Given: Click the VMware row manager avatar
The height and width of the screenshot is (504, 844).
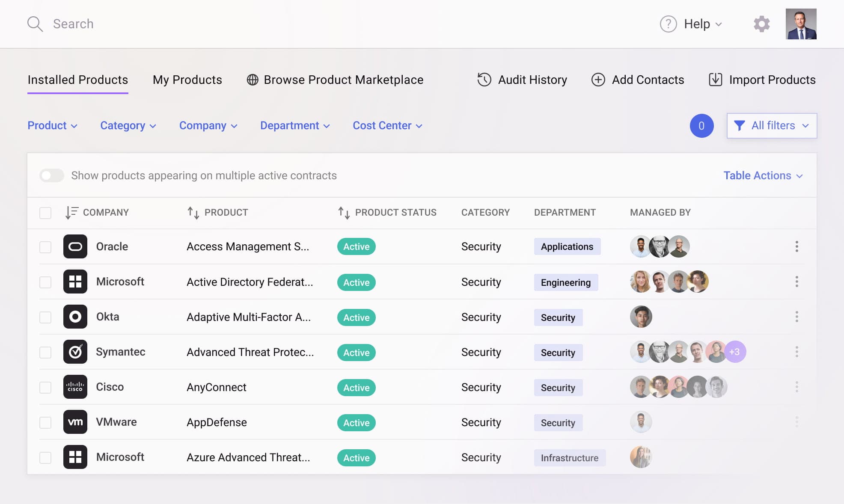Looking at the screenshot, I should [x=641, y=422].
